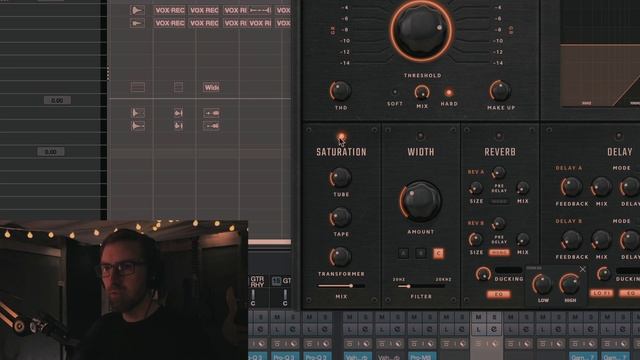Select the Hard knee mode
The width and height of the screenshot is (640, 360).
coord(449,93)
